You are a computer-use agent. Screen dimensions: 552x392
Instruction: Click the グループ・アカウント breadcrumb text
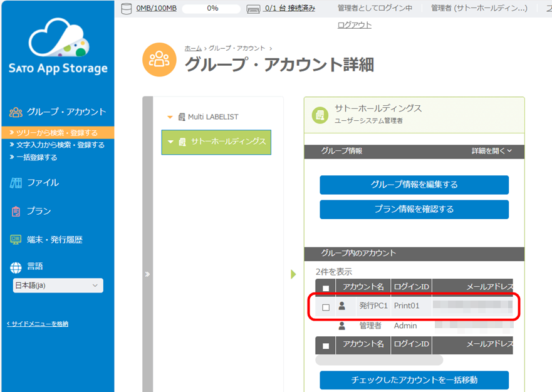pos(237,48)
